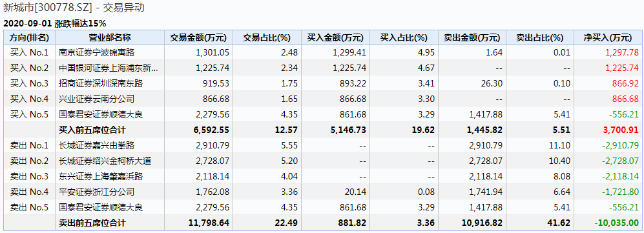This screenshot has width=644, height=233.
Task: Click the 买入 No.1 rank cell
Action: pos(29,52)
